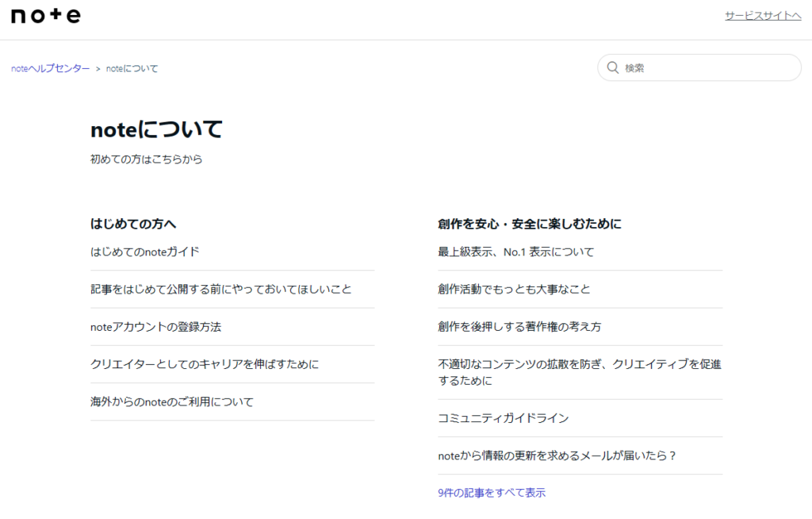The width and height of the screenshot is (812, 519).
Task: Click the note logo in the header
Action: [45, 16]
